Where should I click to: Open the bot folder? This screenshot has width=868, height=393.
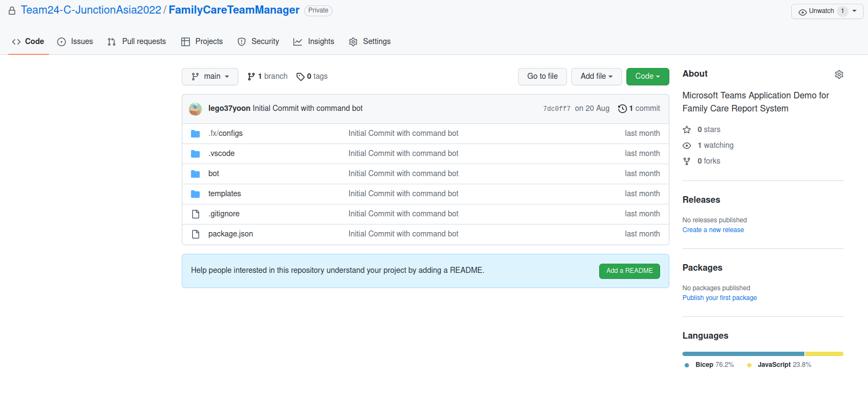pyautogui.click(x=214, y=173)
